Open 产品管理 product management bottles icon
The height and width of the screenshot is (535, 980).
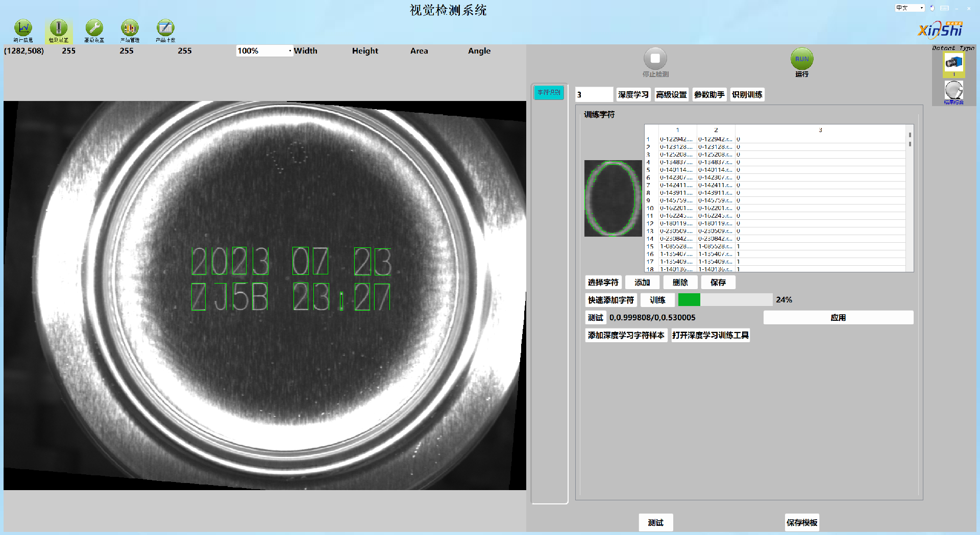[x=130, y=30]
